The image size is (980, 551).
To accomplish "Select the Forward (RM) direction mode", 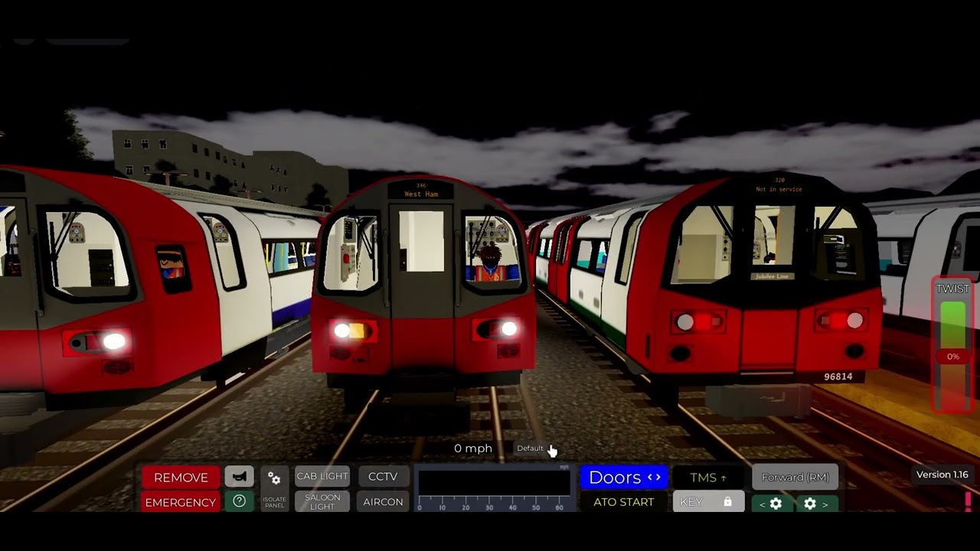I will tap(795, 478).
